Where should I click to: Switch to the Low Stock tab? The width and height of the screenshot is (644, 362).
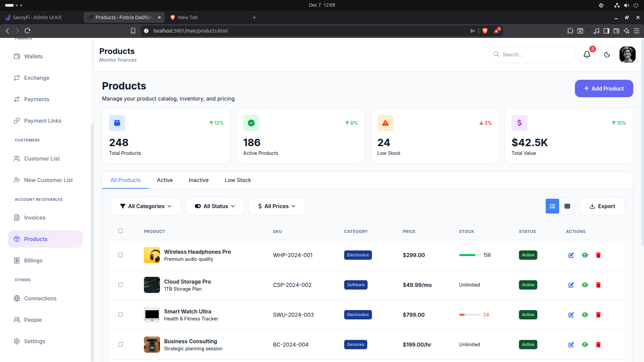(237, 180)
